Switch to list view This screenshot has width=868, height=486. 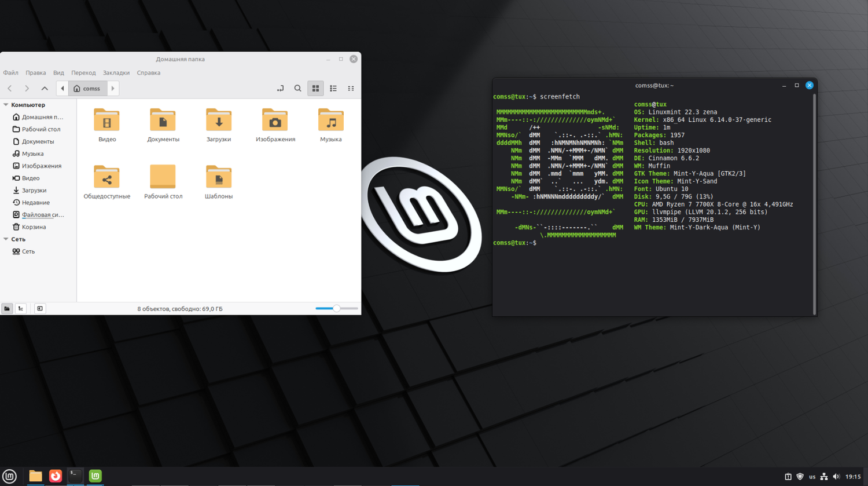(333, 89)
